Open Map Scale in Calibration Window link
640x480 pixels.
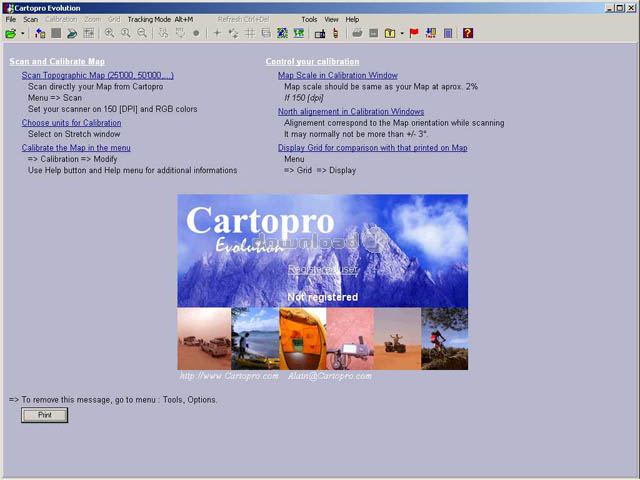point(338,76)
